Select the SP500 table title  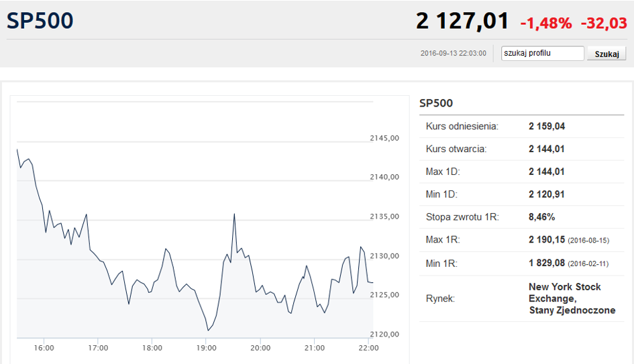(436, 103)
